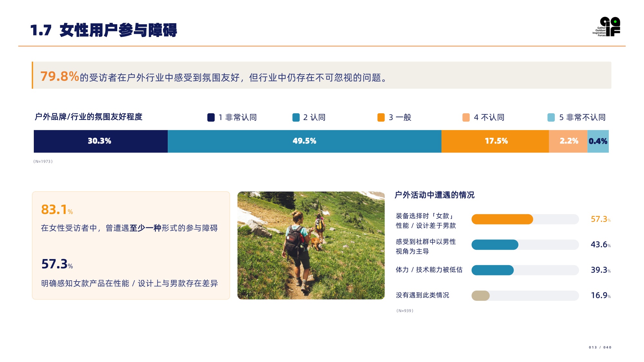Click the hiking photo thumbnail
This screenshot has height=362, width=644.
click(311, 246)
